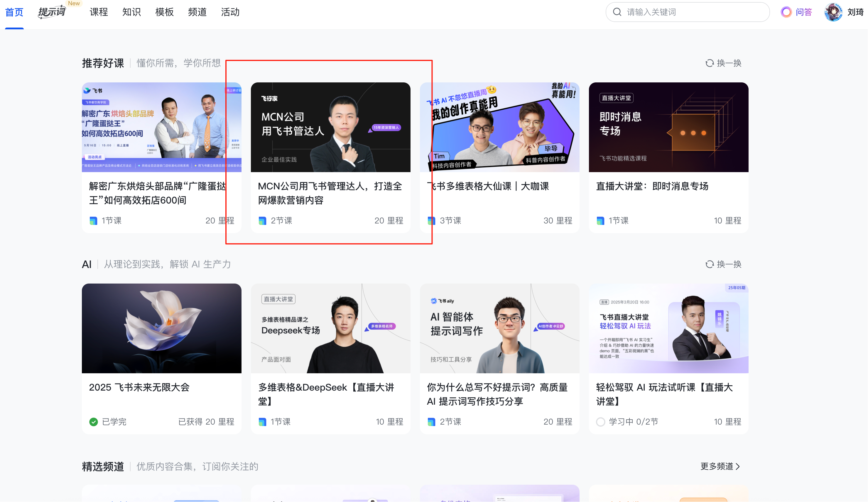Click the lesson icon on 即时消息专场 card

600,221
